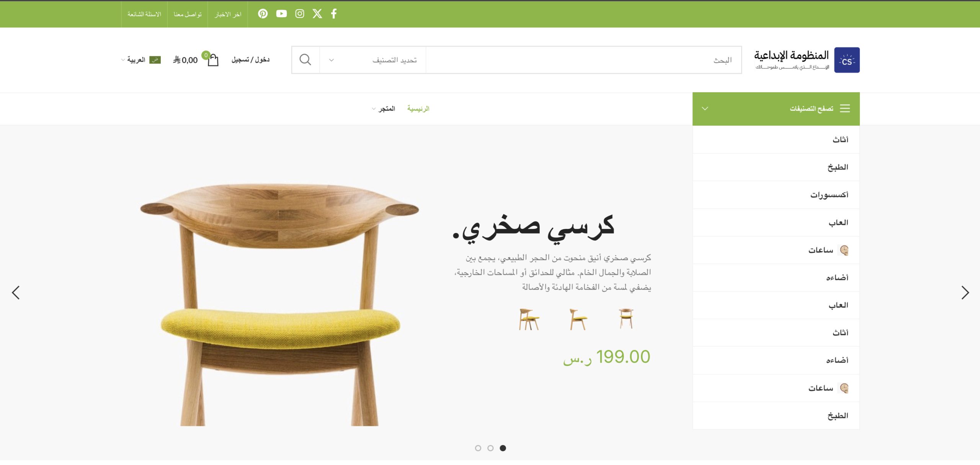
Task: Click the CS site logo
Action: pos(847,60)
